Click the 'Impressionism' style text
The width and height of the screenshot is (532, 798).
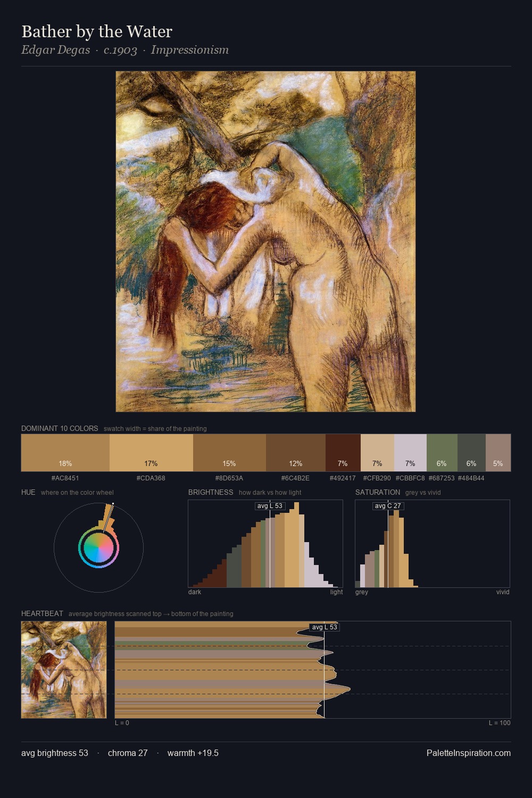pyautogui.click(x=189, y=50)
